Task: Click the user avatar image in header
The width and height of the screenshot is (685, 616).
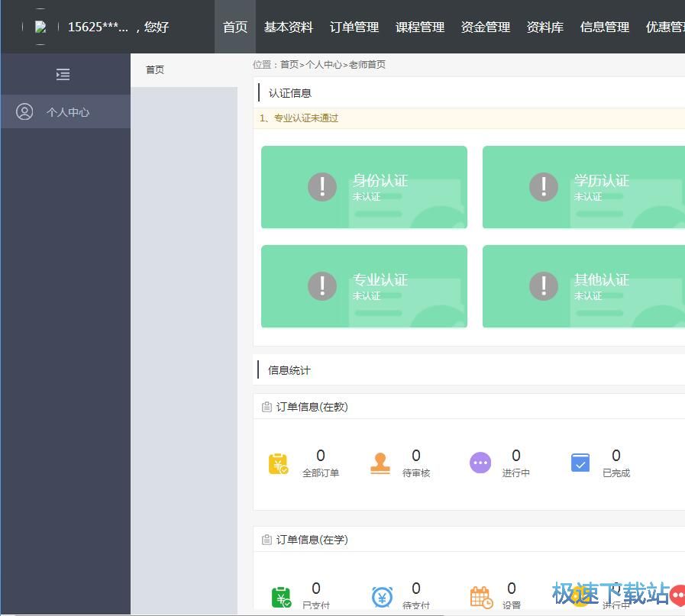Action: (40, 27)
